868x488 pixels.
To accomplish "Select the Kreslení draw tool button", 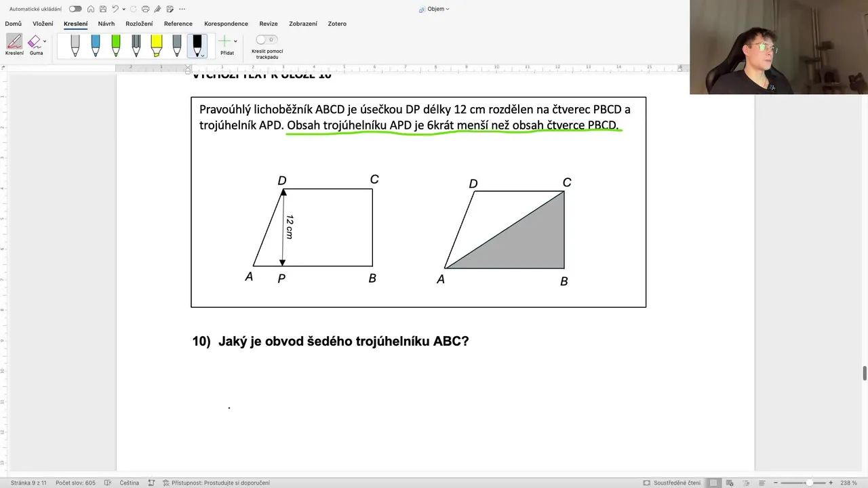I will 14,45.
